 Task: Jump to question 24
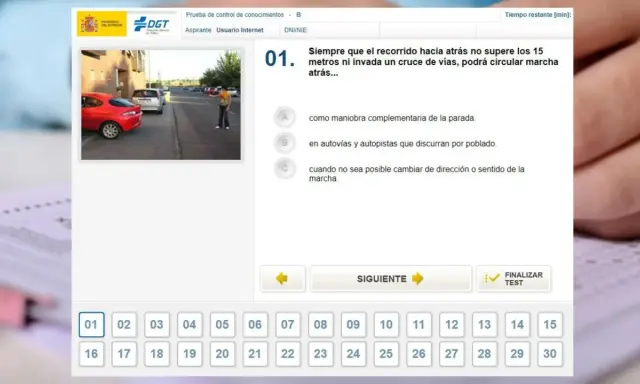353,353
